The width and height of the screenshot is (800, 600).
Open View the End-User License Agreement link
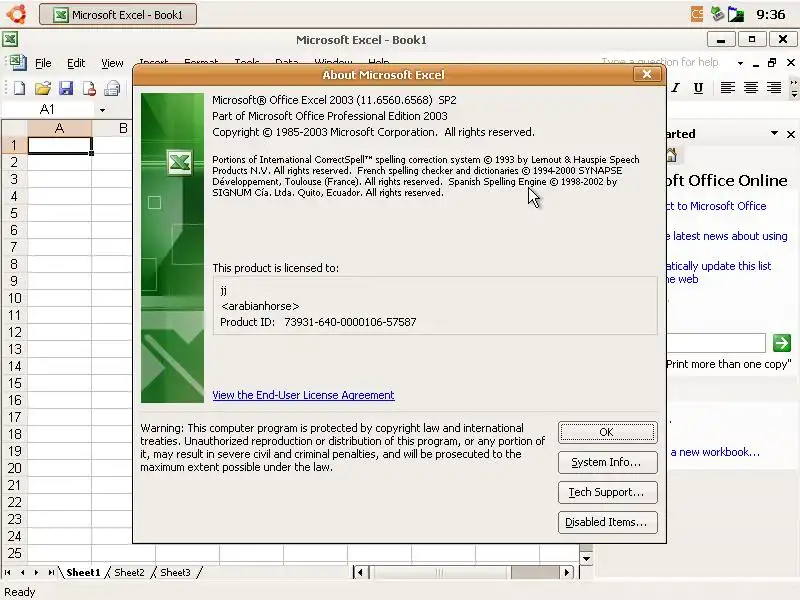303,395
